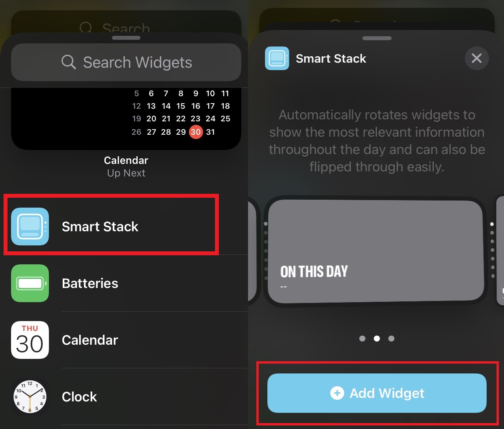Add the Smart Stack widget

(x=377, y=393)
